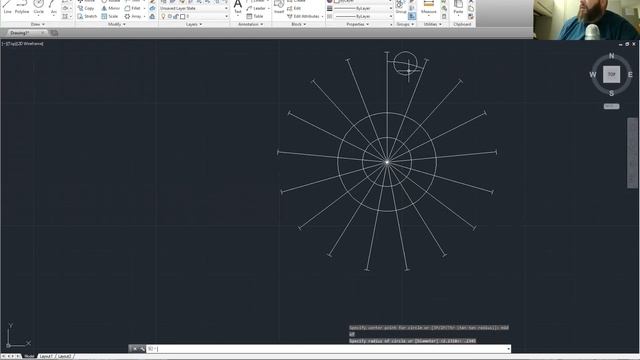Screen dimensions: 640x360
Task: Open the Unsaved Layer State dropdown
Action: [194, 8]
